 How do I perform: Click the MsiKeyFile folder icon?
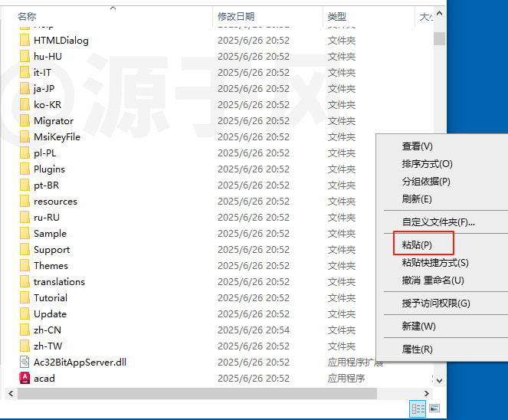click(x=25, y=137)
